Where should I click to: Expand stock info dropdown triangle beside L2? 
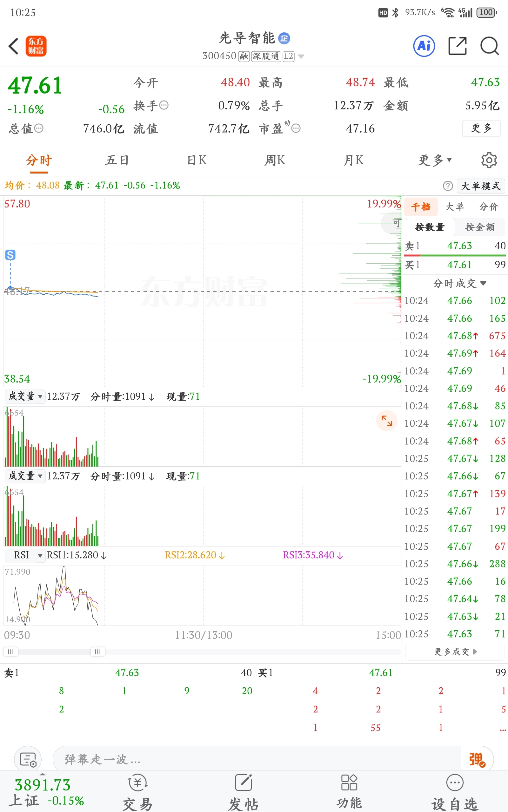pos(301,56)
